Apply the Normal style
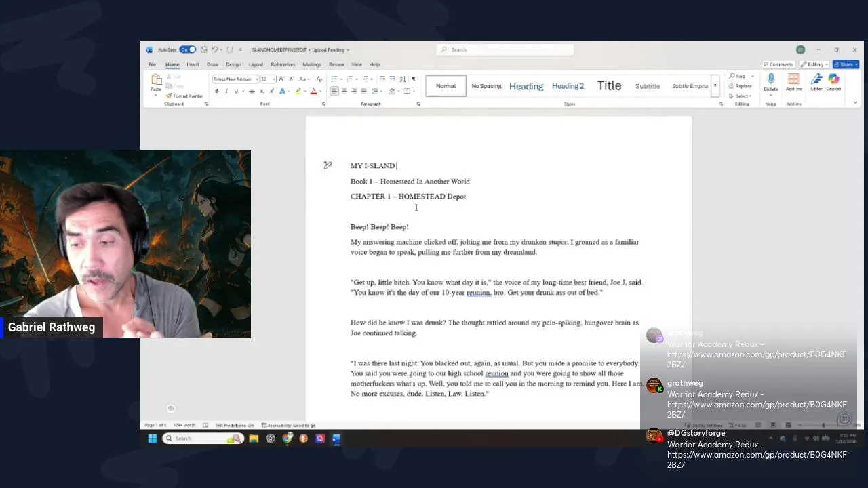Screen dimensions: 868x488 point(446,86)
